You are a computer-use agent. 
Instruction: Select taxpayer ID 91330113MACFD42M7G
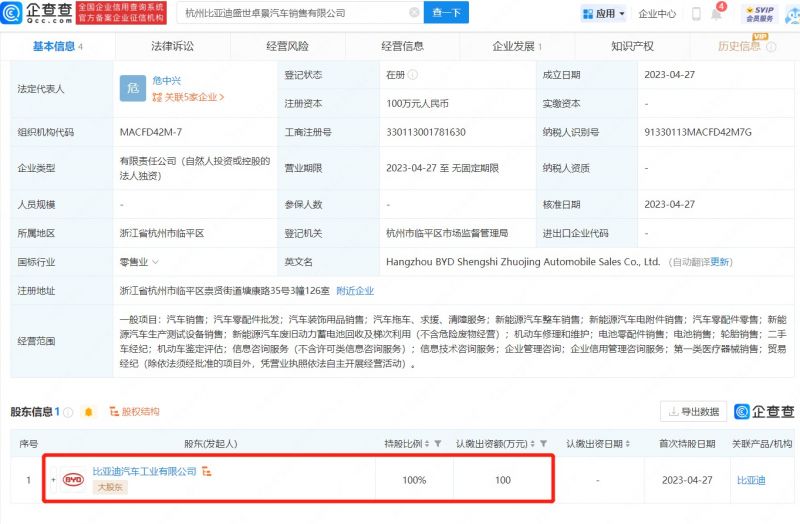pyautogui.click(x=697, y=132)
